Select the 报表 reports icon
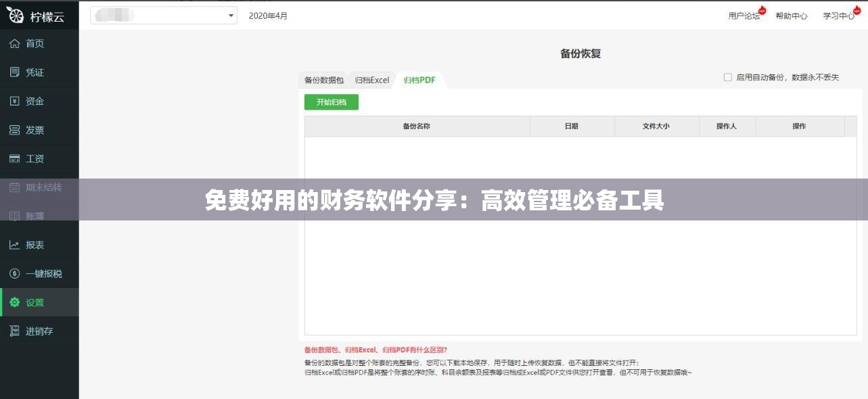The width and height of the screenshot is (868, 399). (x=15, y=245)
